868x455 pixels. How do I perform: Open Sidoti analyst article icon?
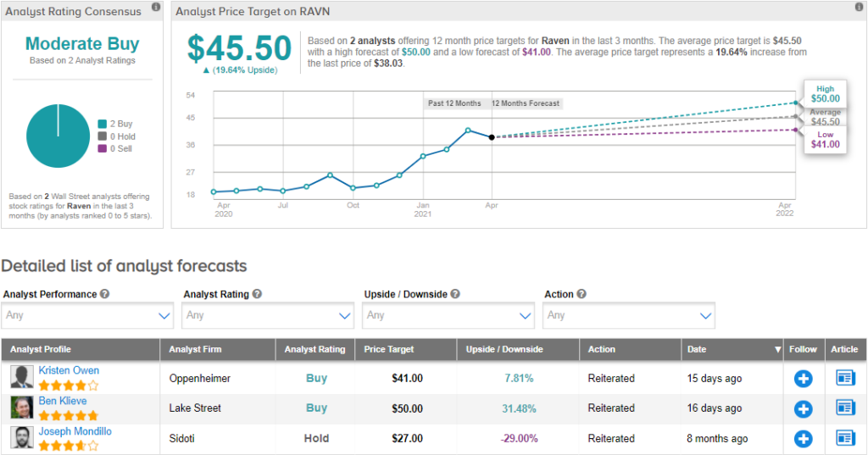pos(845,439)
